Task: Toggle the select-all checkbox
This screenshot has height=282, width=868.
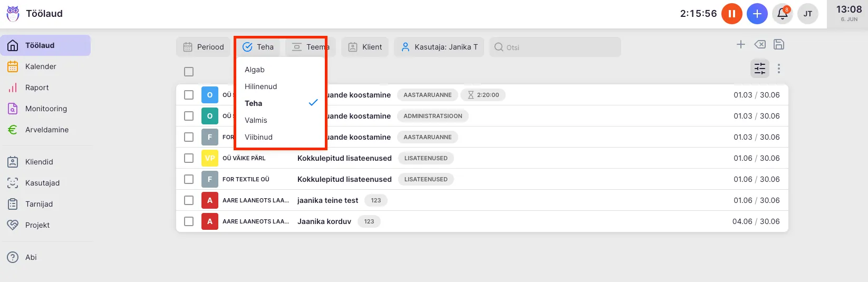Action: 189,72
